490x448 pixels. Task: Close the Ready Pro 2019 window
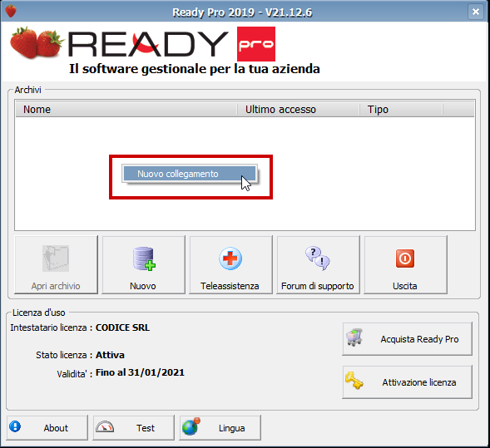(x=476, y=12)
